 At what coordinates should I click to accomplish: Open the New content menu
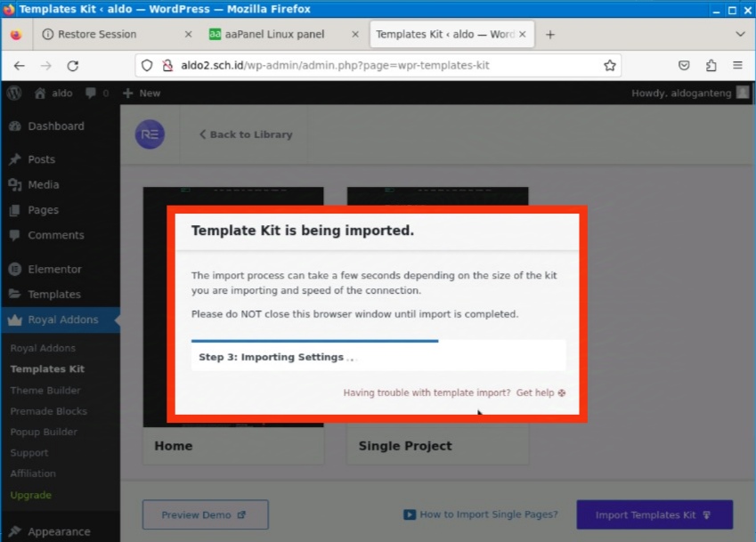coord(142,93)
